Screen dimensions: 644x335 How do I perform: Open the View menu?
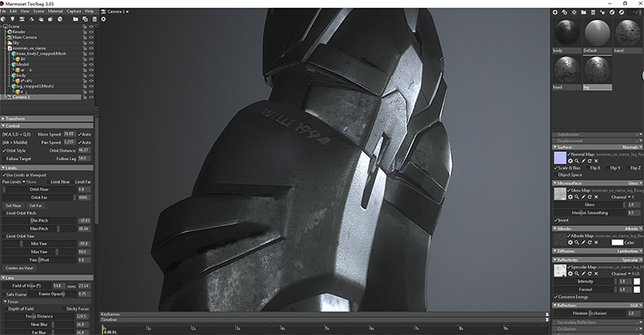pos(25,11)
